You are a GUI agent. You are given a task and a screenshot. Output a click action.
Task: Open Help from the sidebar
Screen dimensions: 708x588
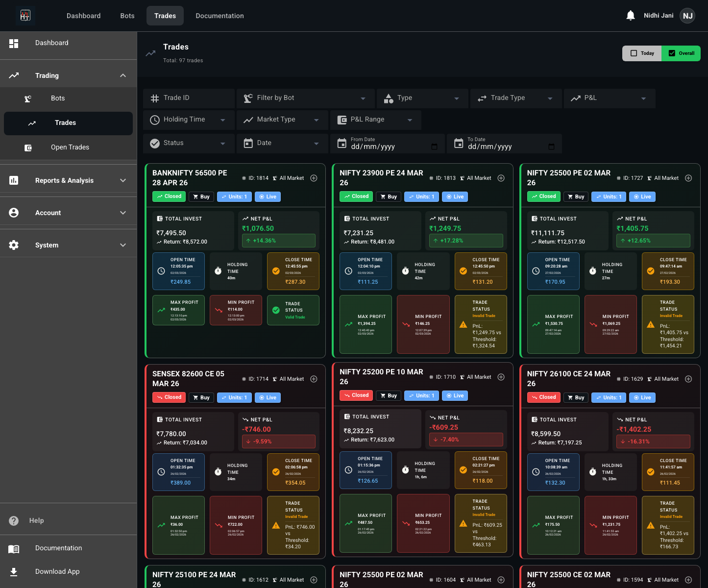37,520
